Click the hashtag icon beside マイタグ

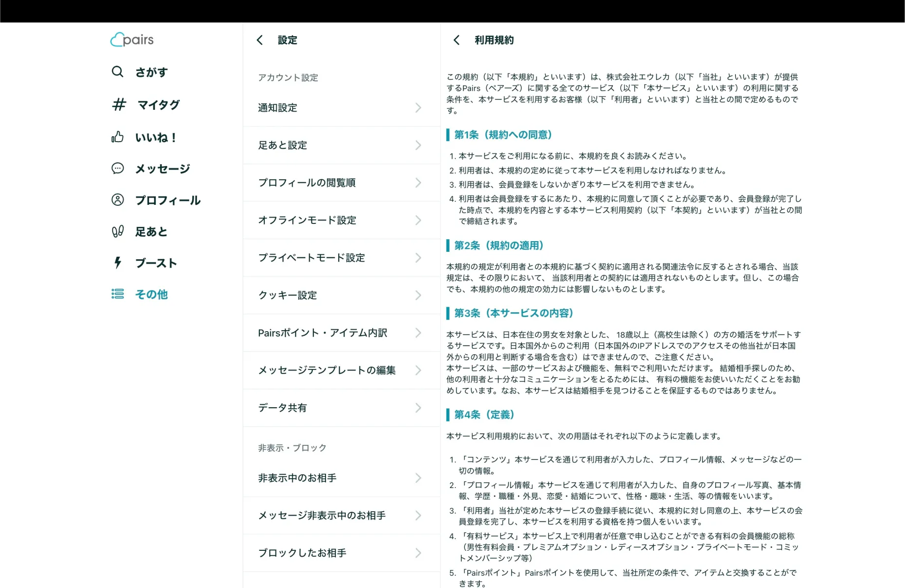point(119,104)
